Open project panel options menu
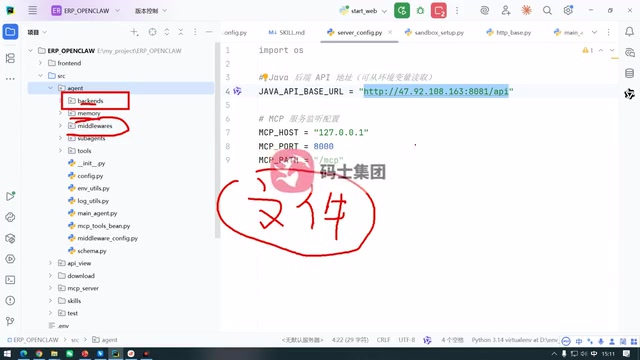The height and width of the screenshot is (360, 640). (195, 32)
